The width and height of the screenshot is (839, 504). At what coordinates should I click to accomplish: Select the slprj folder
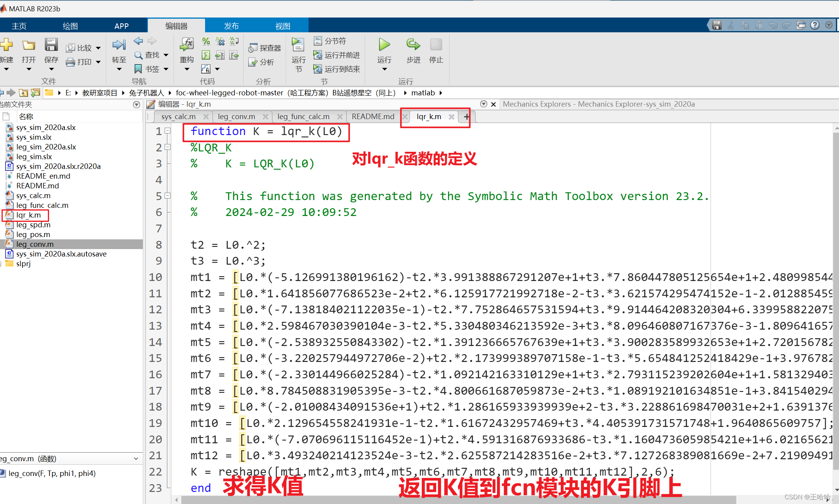coord(23,263)
